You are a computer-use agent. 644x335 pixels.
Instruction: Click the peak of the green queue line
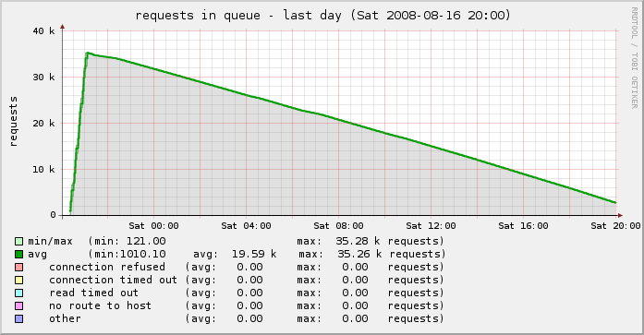pos(88,53)
